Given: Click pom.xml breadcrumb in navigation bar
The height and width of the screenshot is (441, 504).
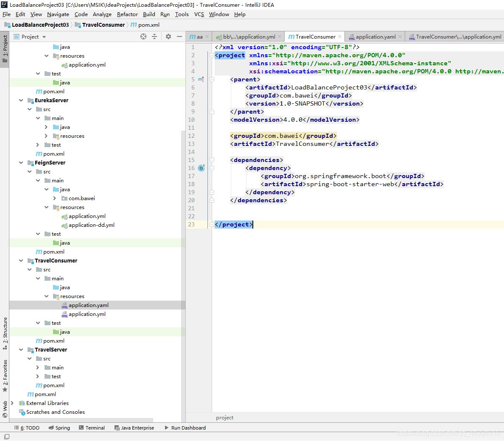Looking at the screenshot, I should coord(145,25).
